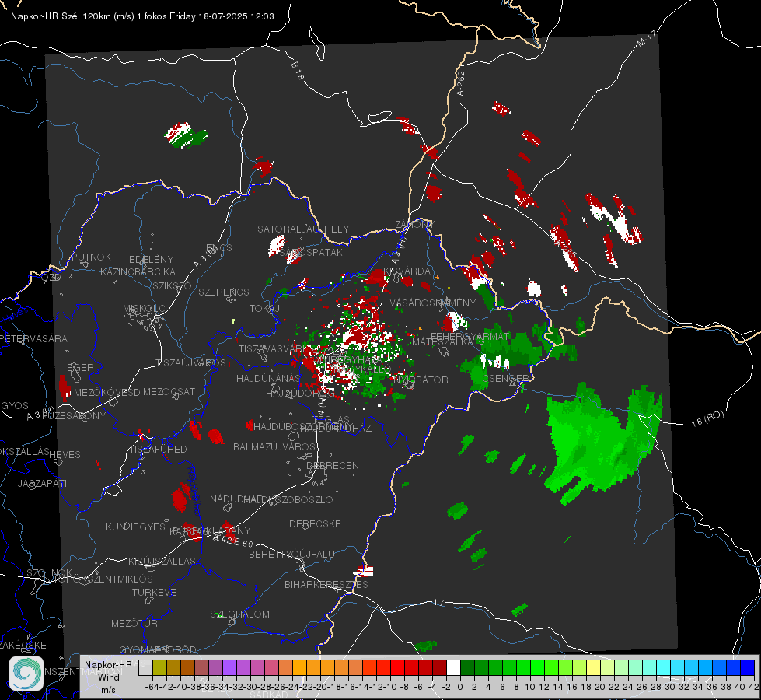The width and height of the screenshot is (761, 700).
Task: Click the BALMAZÚJVÁROS label
Action: click(x=274, y=446)
